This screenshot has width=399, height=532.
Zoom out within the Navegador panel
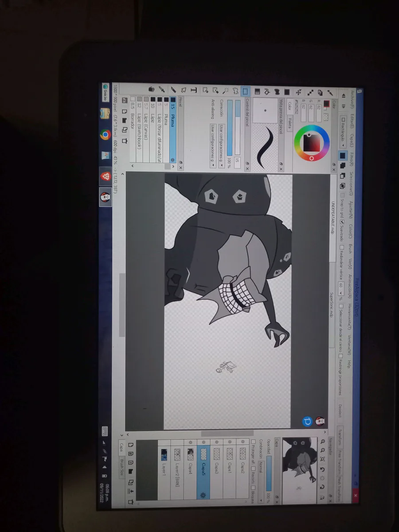323,450
